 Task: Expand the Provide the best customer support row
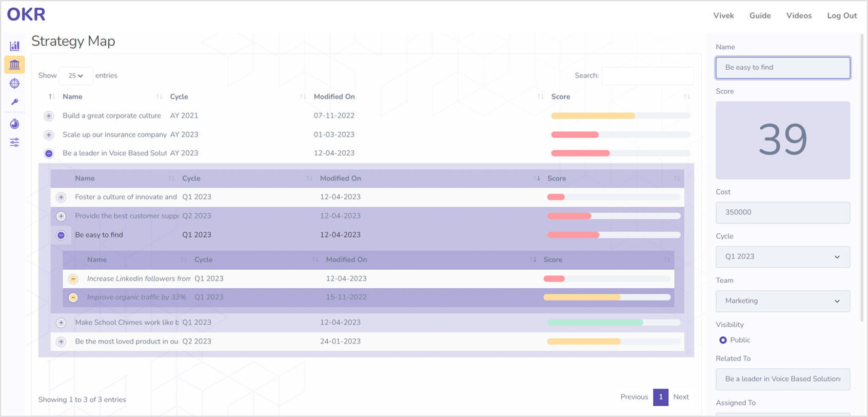[61, 216]
